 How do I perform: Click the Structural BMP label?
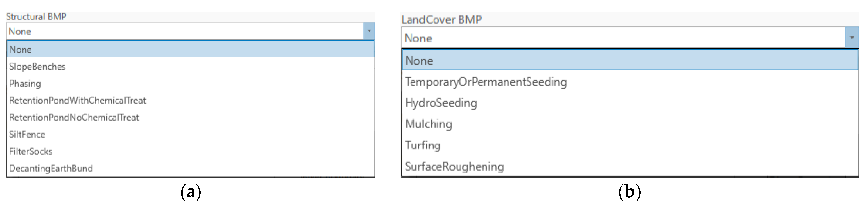tap(36, 17)
